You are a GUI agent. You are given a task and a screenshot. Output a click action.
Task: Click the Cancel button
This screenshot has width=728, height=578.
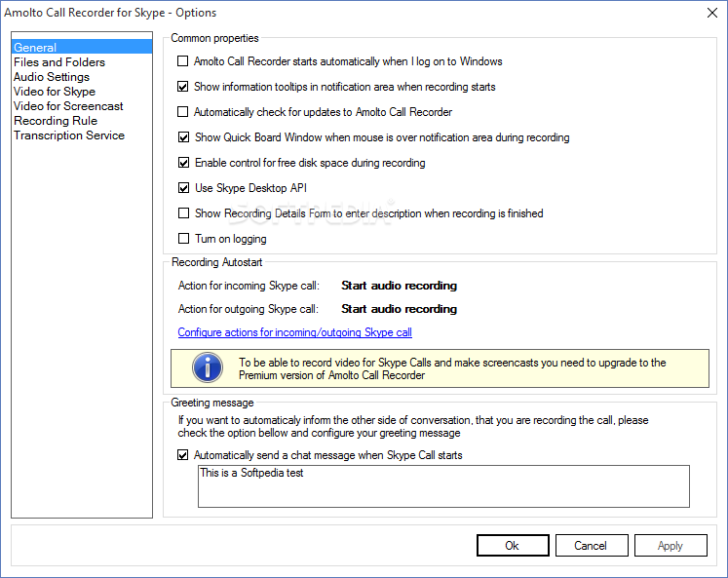click(x=592, y=546)
